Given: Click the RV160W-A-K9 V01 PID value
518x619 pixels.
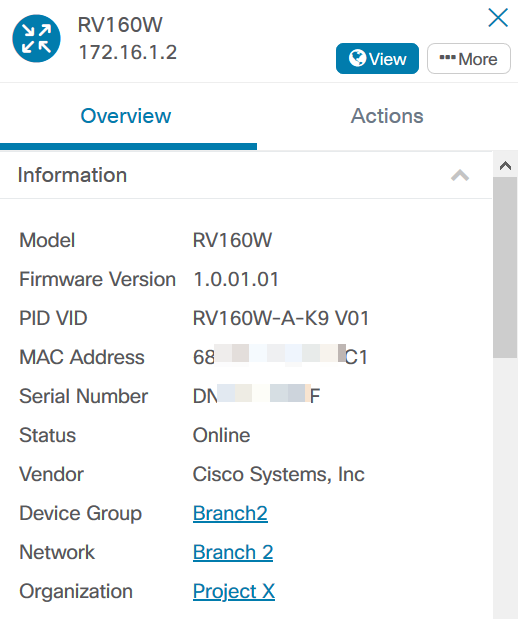Looking at the screenshot, I should click(281, 318).
